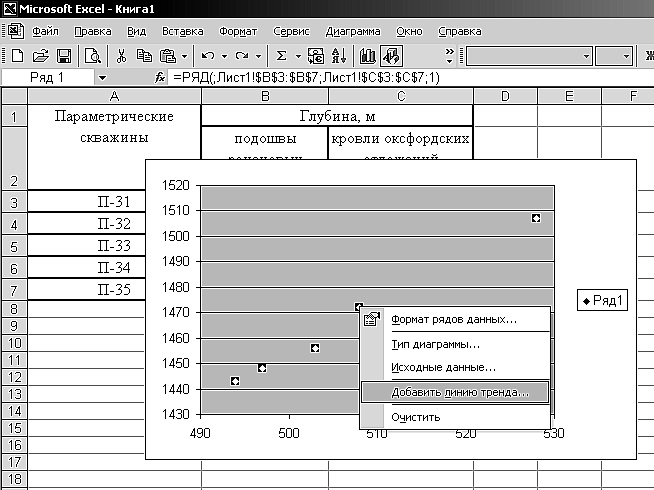Choose Формат рядов данных from context menu

[x=455, y=319]
